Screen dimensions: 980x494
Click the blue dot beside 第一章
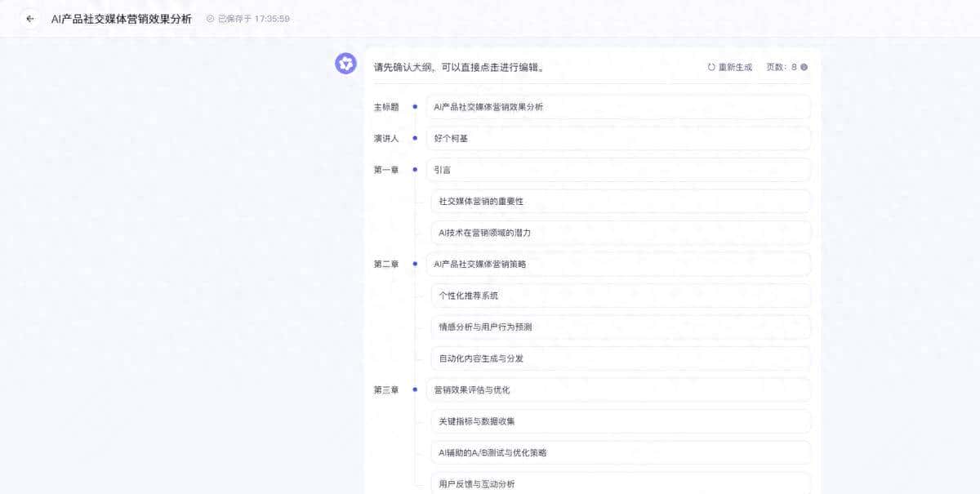point(416,169)
